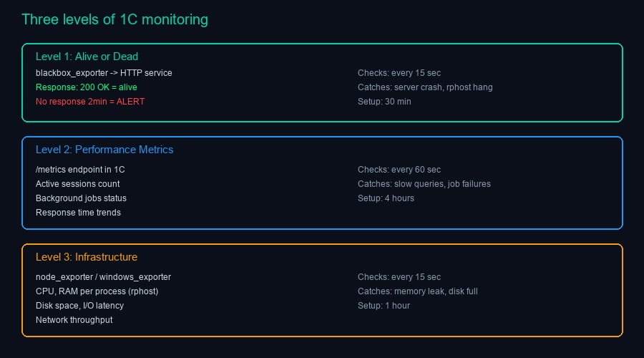The height and width of the screenshot is (358, 644).
Task: Click 'Response time trends' line
Action: [x=78, y=213]
